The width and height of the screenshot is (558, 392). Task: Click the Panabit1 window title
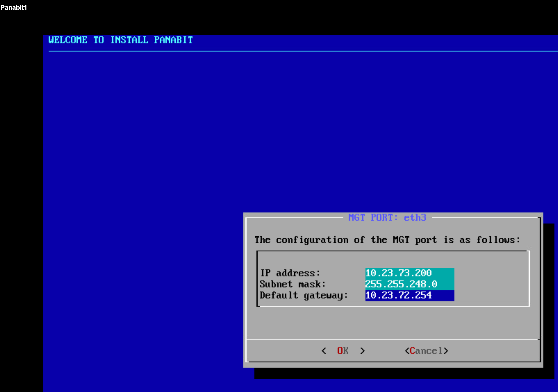click(14, 8)
